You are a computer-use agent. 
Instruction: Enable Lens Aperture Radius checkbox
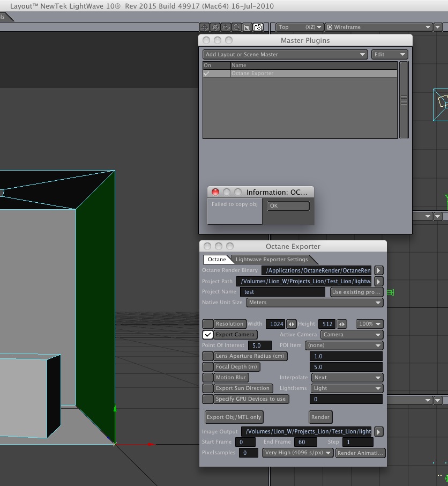208,356
